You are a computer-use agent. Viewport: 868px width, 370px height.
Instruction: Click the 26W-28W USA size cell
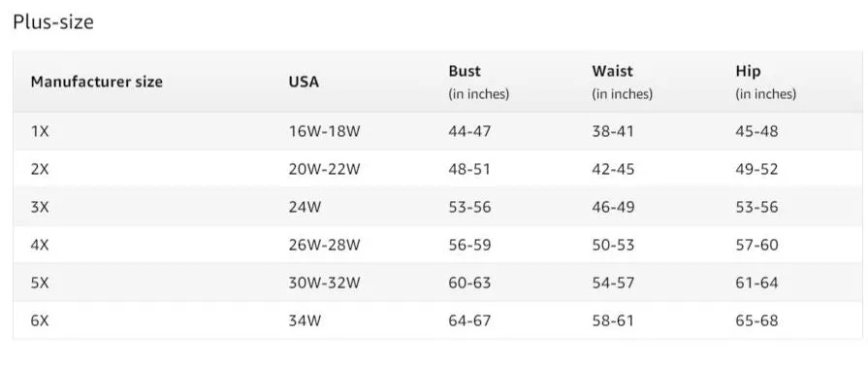pyautogui.click(x=324, y=245)
